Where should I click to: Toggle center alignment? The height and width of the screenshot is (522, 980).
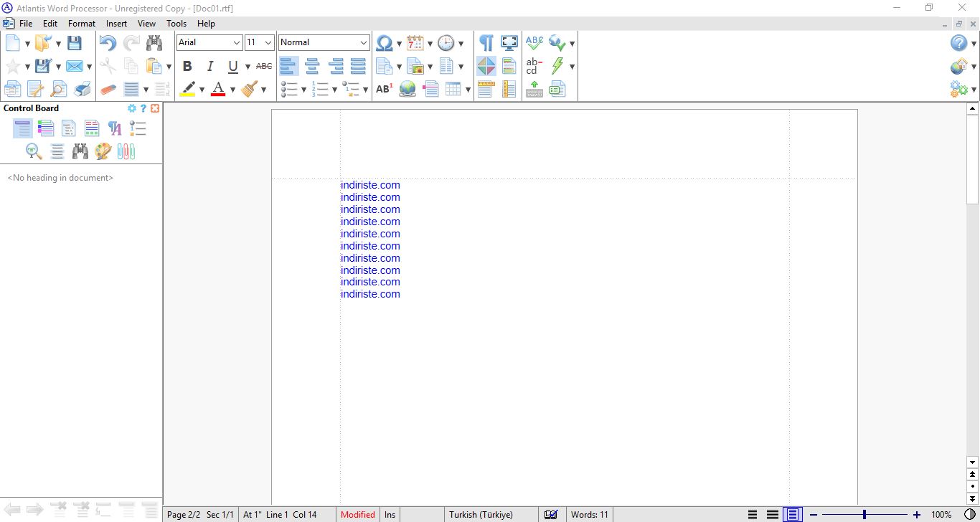(312, 66)
